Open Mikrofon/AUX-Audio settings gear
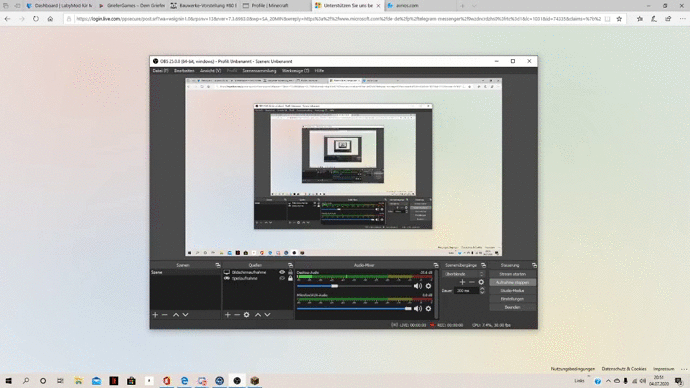The height and width of the screenshot is (388, 690). click(x=428, y=308)
